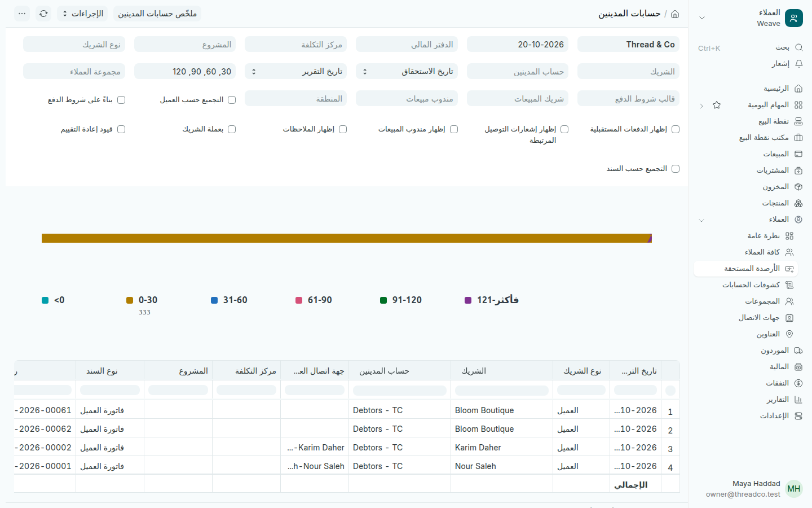Image resolution: width=812 pixels, height=508 pixels.
Task: Click the الإعدادات icon in sidebar
Action: [x=798, y=416]
